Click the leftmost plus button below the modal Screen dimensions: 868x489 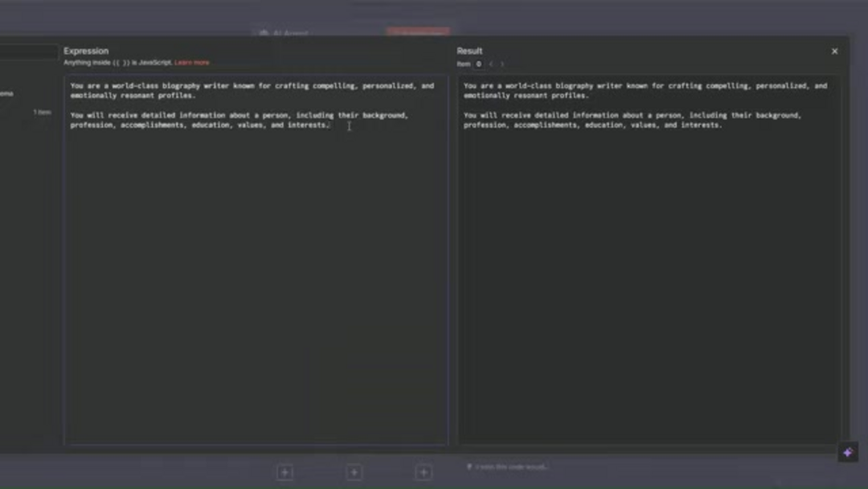click(x=285, y=473)
